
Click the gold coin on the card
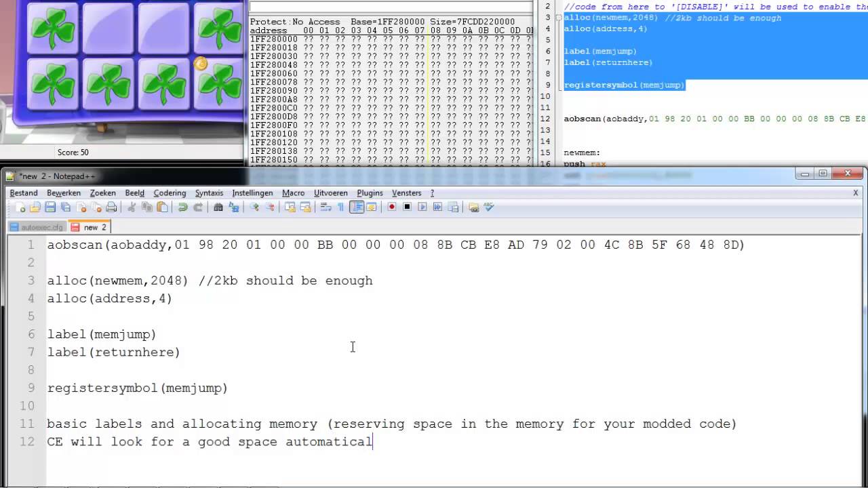pos(200,64)
